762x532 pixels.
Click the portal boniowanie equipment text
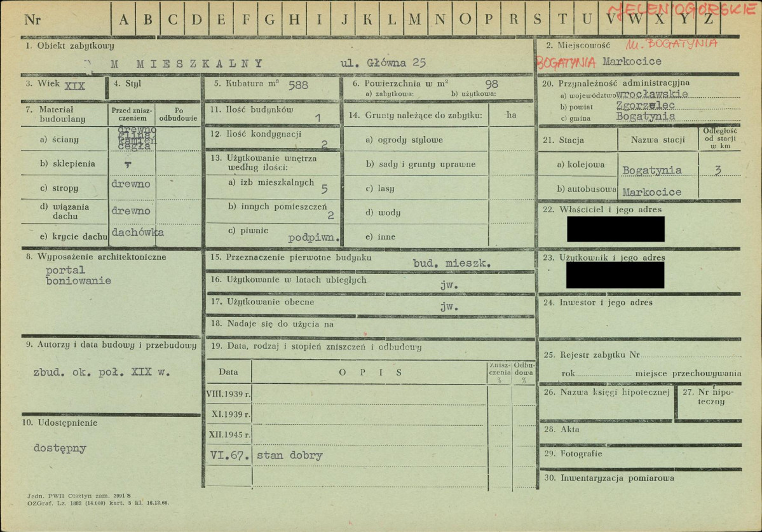coord(78,275)
